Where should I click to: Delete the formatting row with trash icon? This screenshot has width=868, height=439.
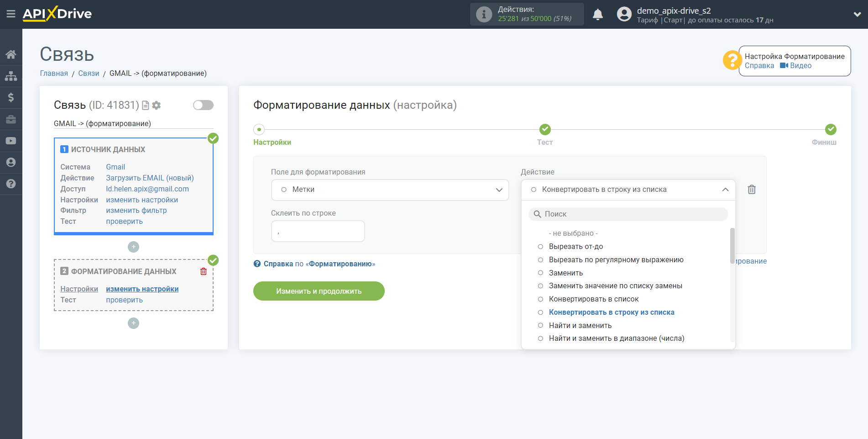tap(752, 189)
